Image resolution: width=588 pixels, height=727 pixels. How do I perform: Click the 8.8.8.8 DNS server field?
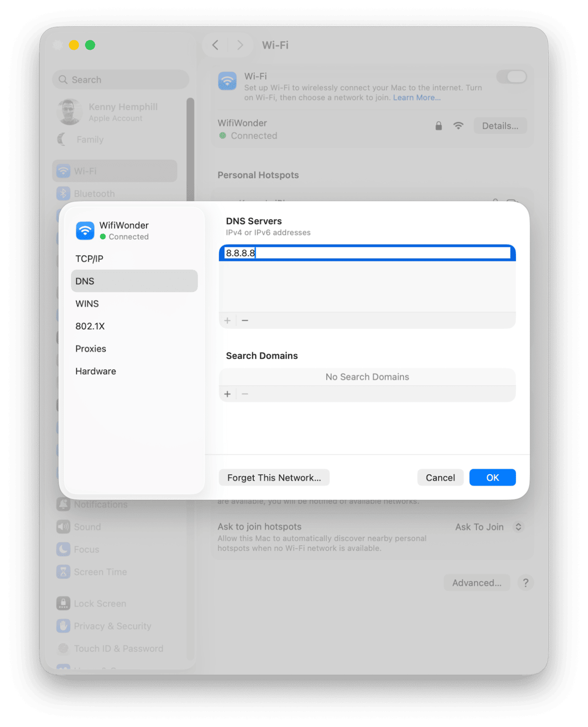pyautogui.click(x=367, y=253)
